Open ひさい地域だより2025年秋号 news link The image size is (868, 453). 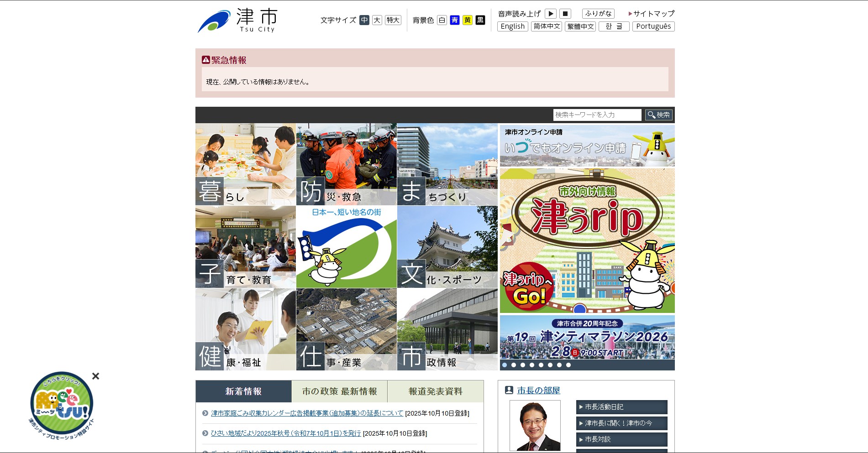coord(286,433)
